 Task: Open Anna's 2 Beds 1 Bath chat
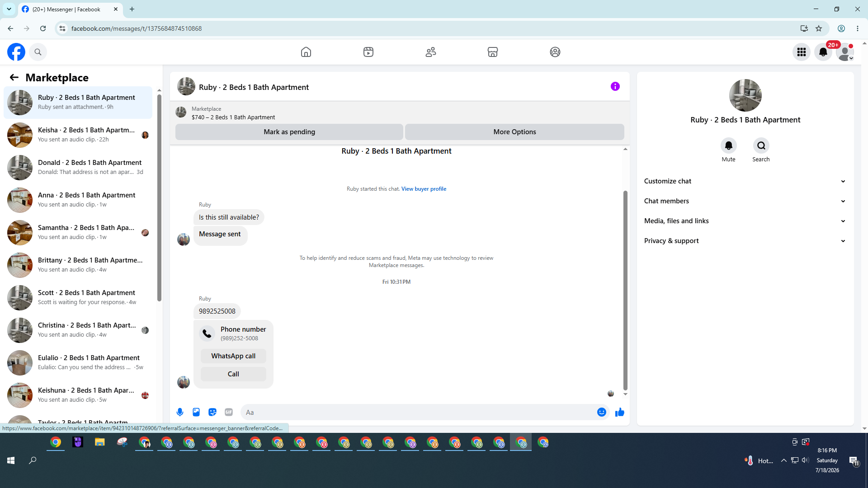78,200
